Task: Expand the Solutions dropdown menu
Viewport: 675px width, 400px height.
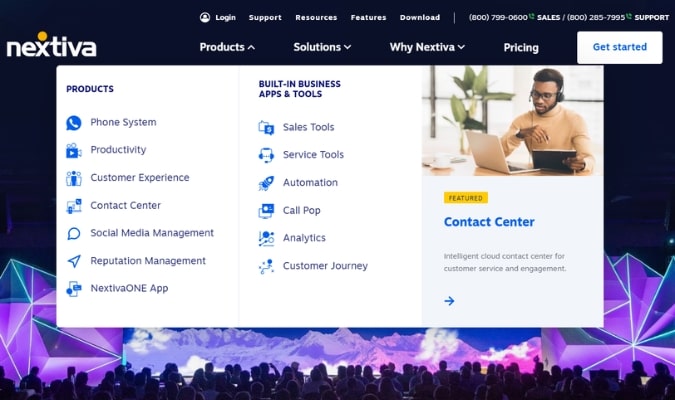Action: click(322, 47)
